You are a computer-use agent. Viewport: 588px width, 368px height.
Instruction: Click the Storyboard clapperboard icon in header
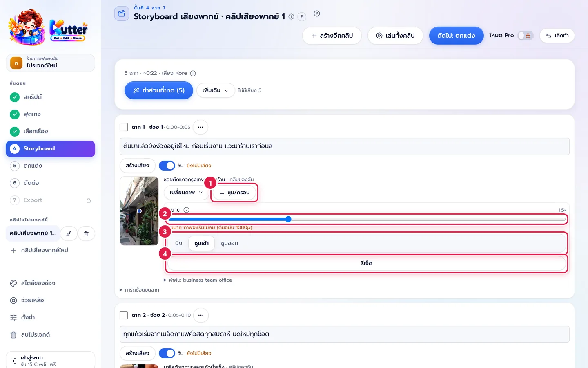122,13
